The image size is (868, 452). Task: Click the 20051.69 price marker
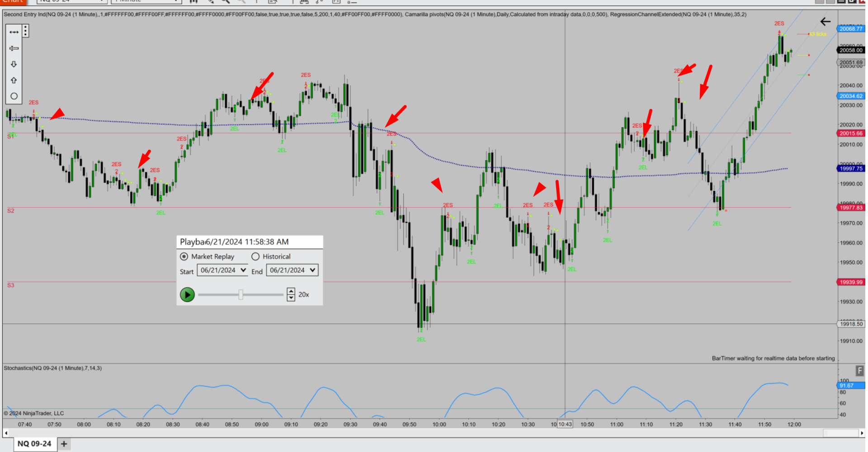[851, 62]
